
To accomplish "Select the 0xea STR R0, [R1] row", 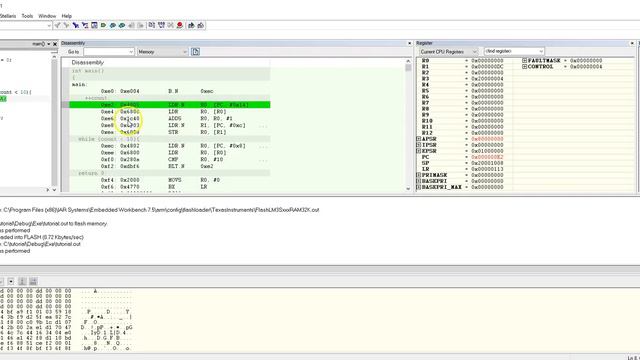I will pyautogui.click(x=170, y=132).
